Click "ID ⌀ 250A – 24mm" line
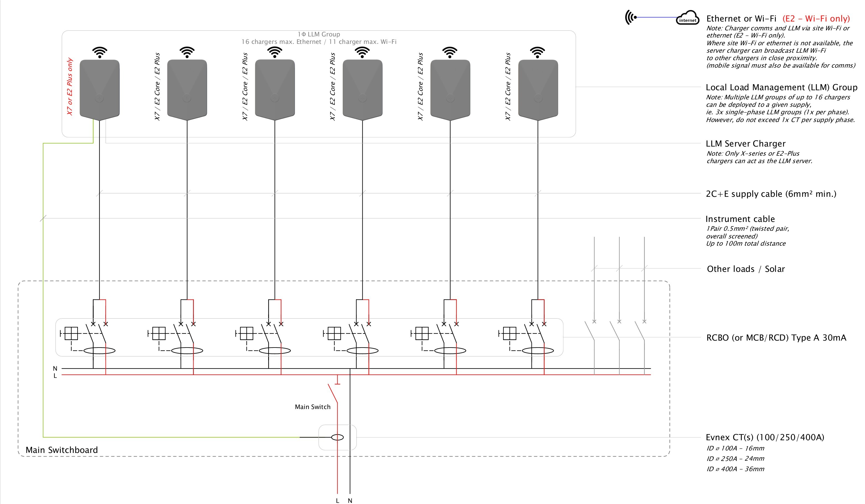Image resolution: width=865 pixels, height=504 pixels. [735, 459]
